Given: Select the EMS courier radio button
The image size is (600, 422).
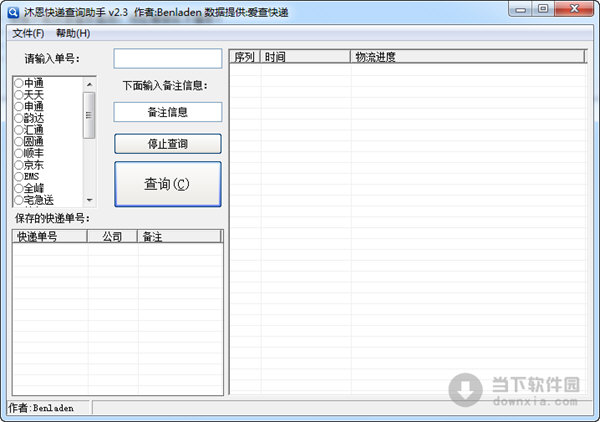Looking at the screenshot, I should coord(19,176).
